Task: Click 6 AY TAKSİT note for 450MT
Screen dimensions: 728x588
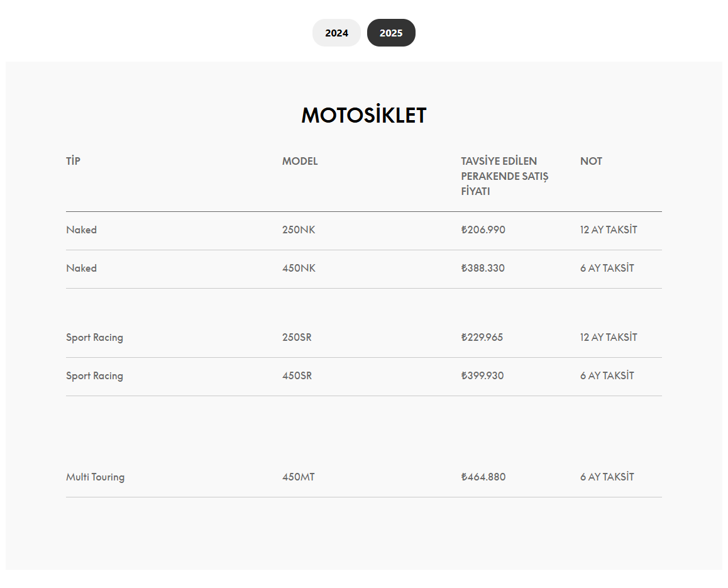Action: pos(607,477)
